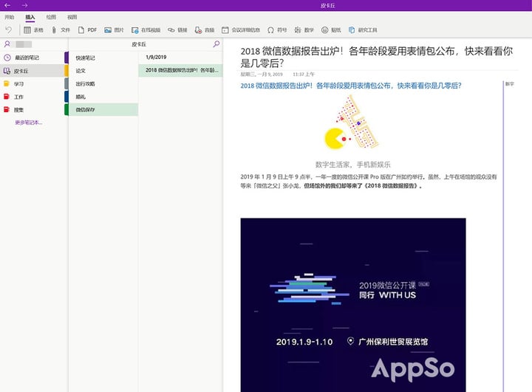Open the 开始 ribbon tab
Image resolution: width=532 pixels, height=392 pixels.
[9, 17]
